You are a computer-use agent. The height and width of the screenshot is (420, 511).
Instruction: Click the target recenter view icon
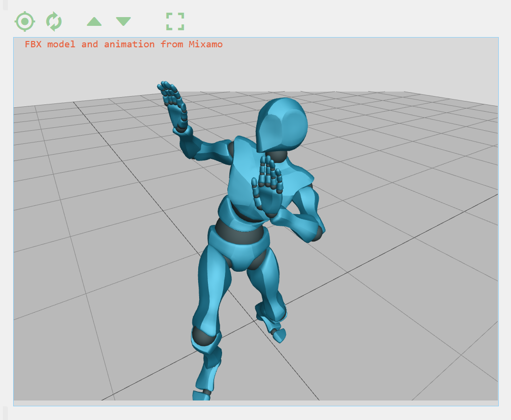24,21
